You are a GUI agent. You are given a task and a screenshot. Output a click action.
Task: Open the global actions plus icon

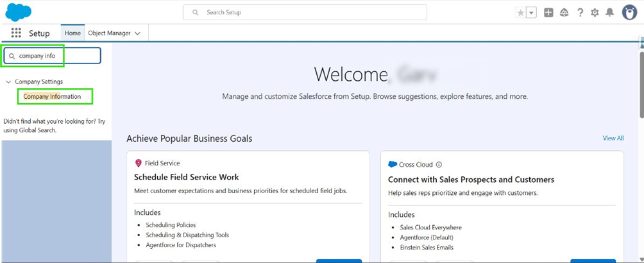(x=548, y=13)
